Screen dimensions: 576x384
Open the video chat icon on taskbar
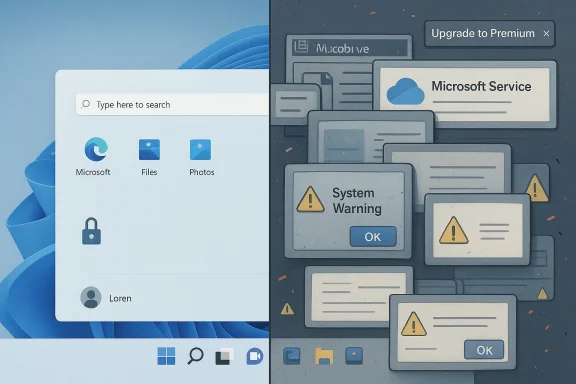coord(254,356)
